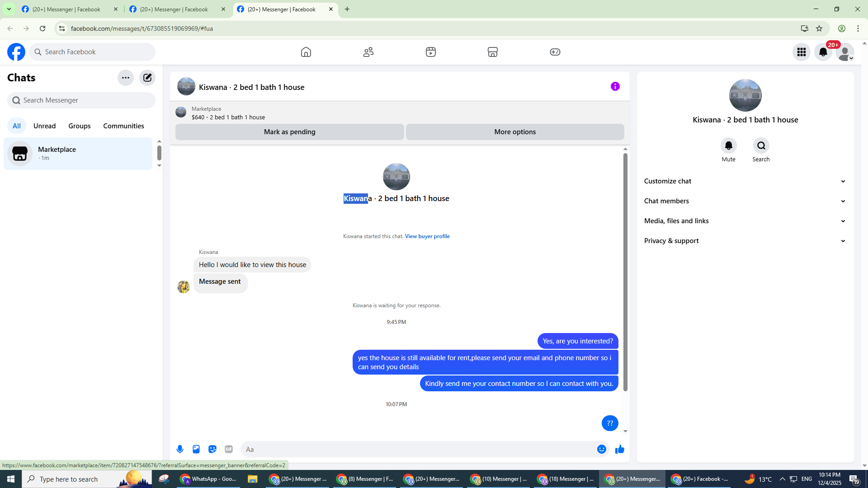Click the Mark as pending button
Image resolution: width=868 pixels, height=488 pixels.
(x=289, y=132)
